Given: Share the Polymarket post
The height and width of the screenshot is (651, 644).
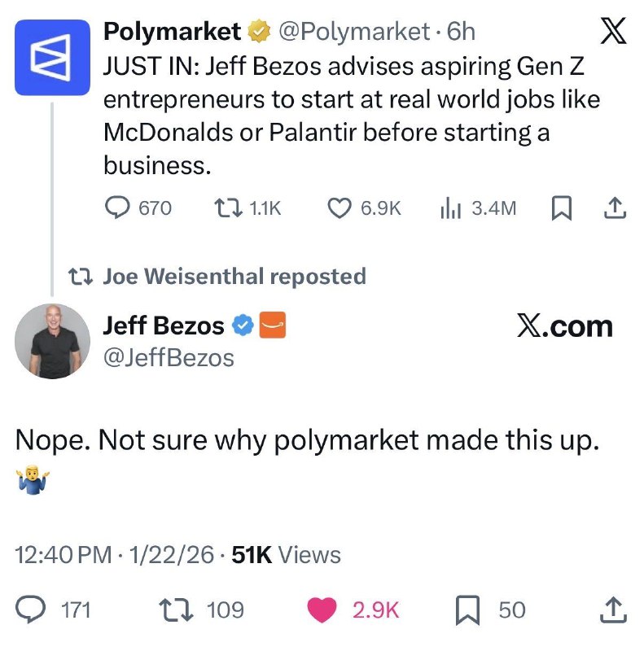Looking at the screenshot, I should [x=615, y=208].
